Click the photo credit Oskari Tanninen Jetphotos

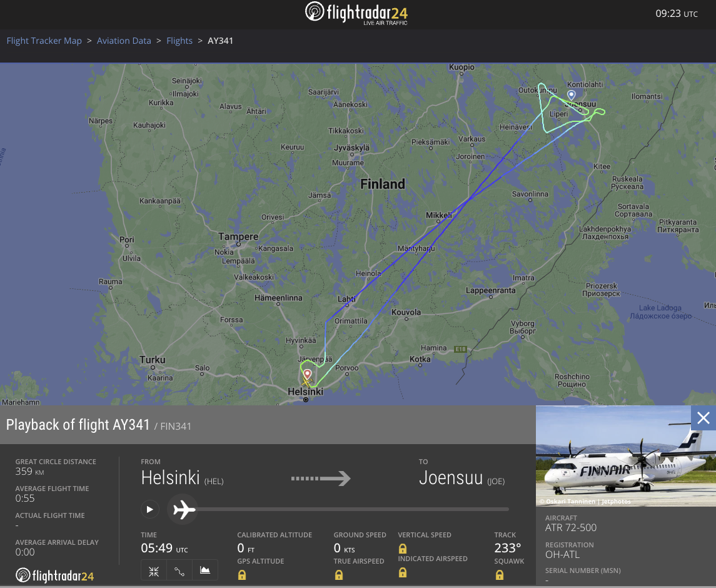tap(585, 501)
